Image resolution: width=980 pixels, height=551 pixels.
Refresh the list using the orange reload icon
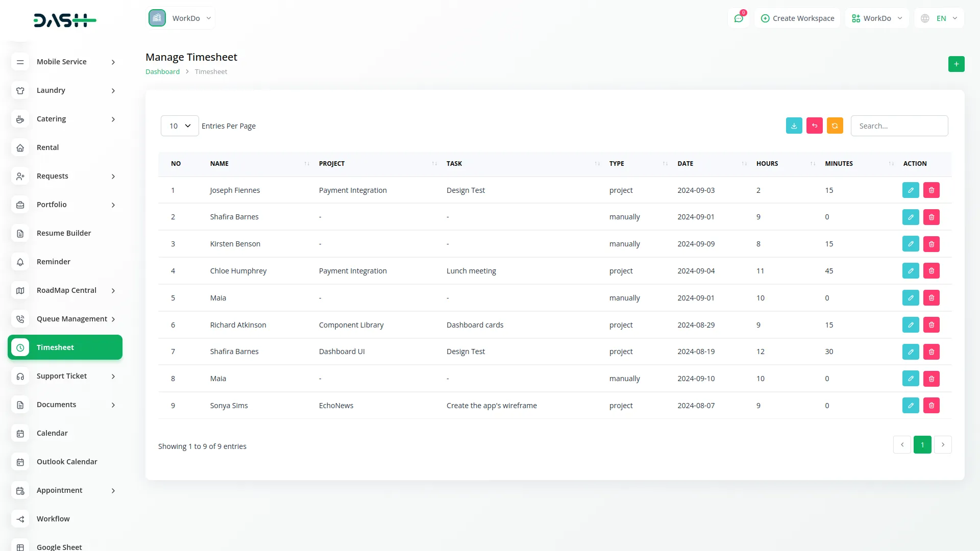[x=835, y=126]
